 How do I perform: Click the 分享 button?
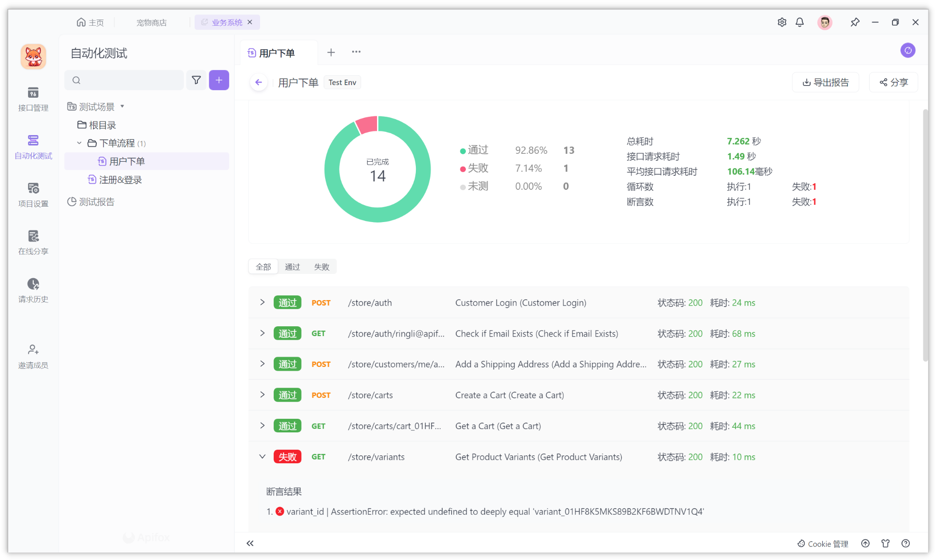coord(893,82)
